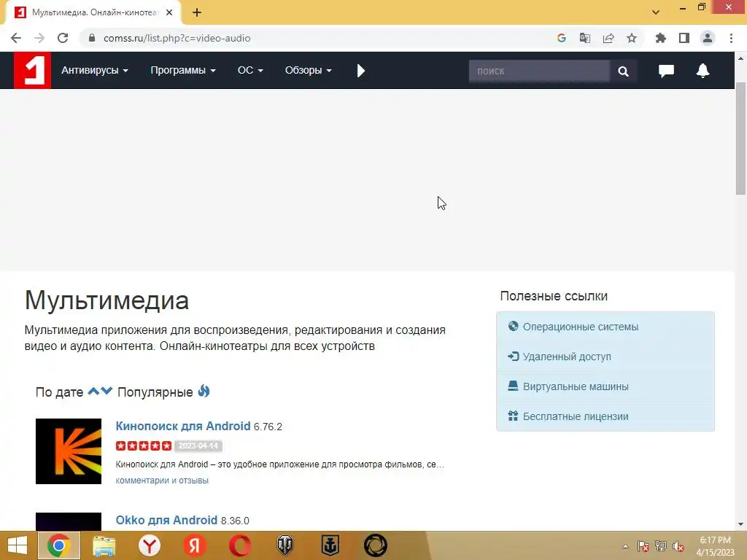Open the Программы dropdown menu
The height and width of the screenshot is (560, 747).
183,71
